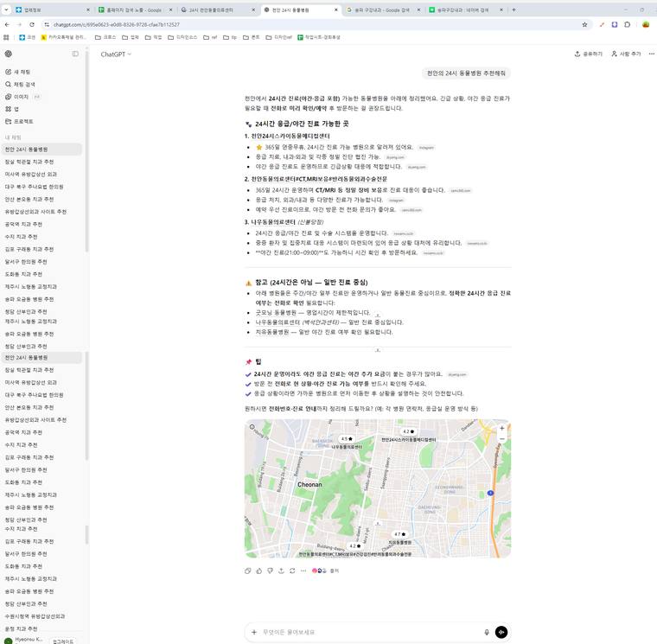Open the 디자인소스 bookmark folder

tap(182, 37)
